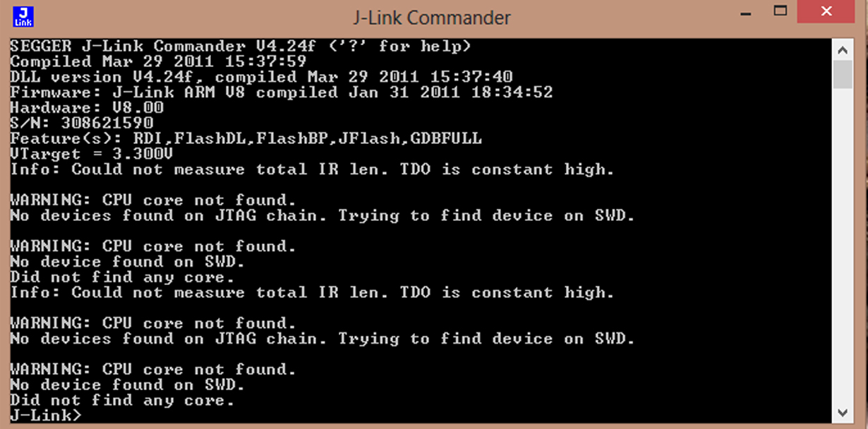The image size is (868, 429).
Task: Click the empty scrollbar track below the thumb
Action: pyautogui.click(x=843, y=246)
